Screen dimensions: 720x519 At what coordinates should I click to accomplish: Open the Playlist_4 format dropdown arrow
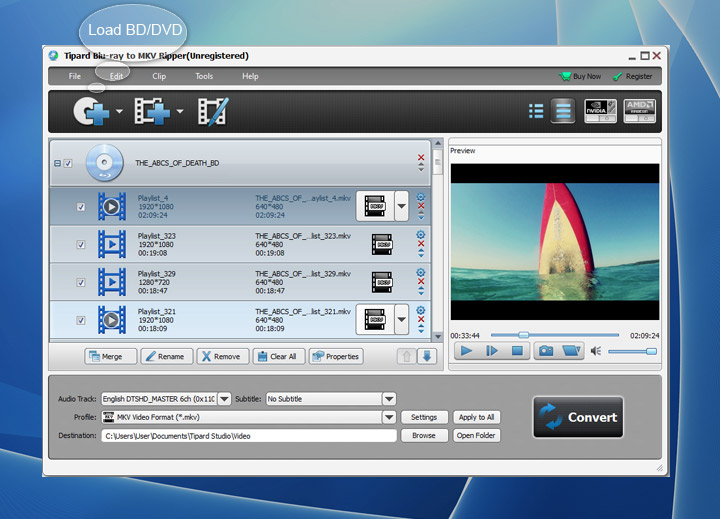pyautogui.click(x=401, y=206)
